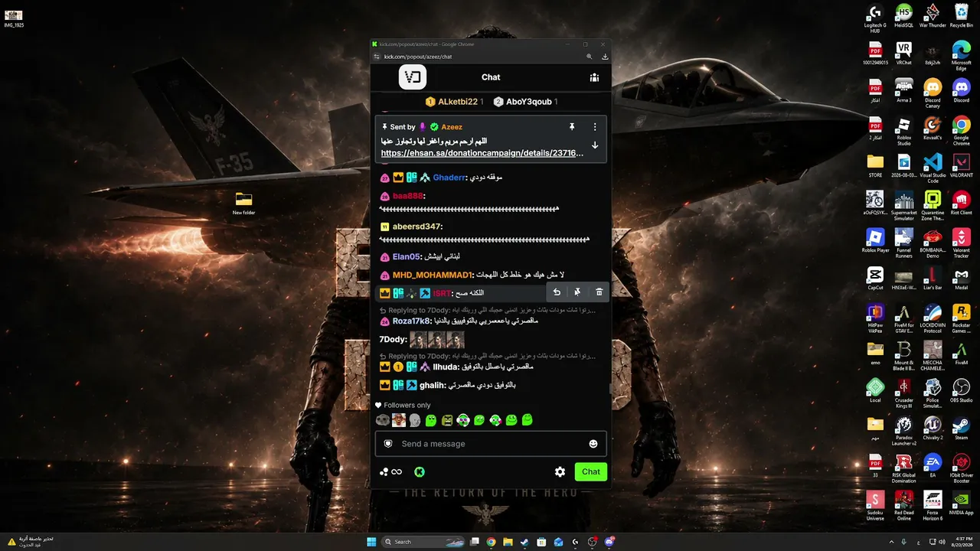Open Steam desktop icon
The width and height of the screenshot is (980, 551).
coord(962,428)
